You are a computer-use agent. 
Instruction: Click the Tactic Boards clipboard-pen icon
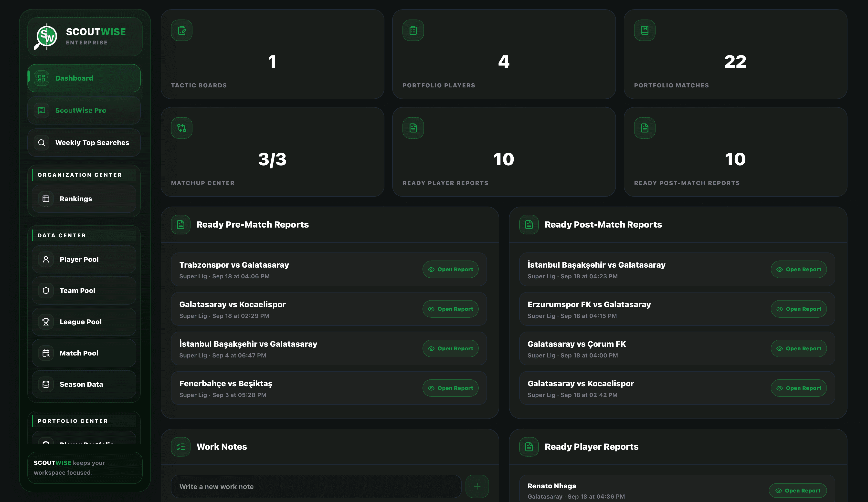pyautogui.click(x=182, y=30)
